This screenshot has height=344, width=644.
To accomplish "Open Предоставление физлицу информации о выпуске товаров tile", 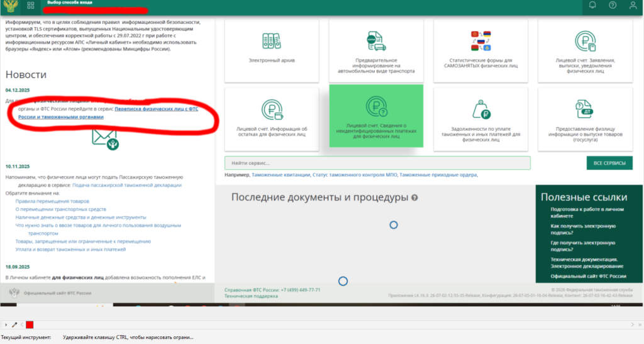I will click(586, 119).
